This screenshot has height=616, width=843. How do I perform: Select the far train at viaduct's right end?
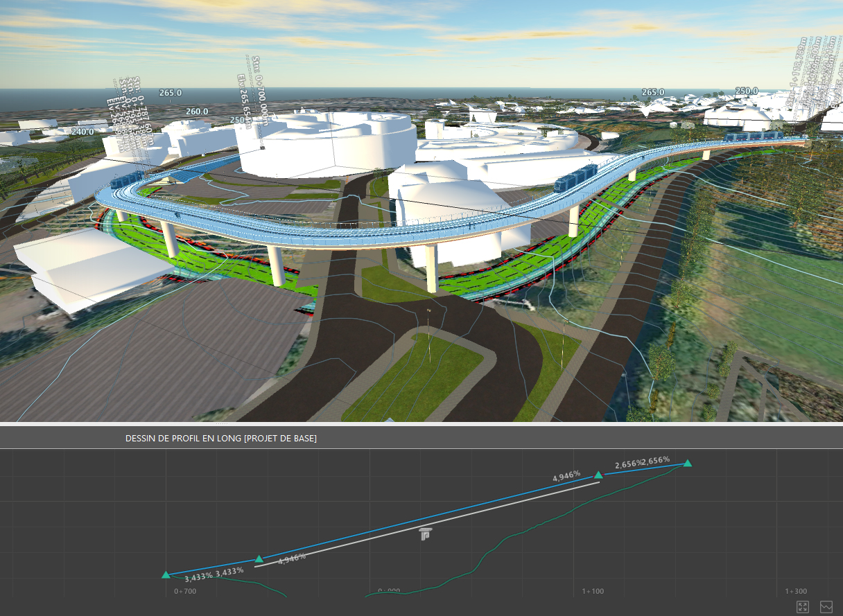[754, 136]
